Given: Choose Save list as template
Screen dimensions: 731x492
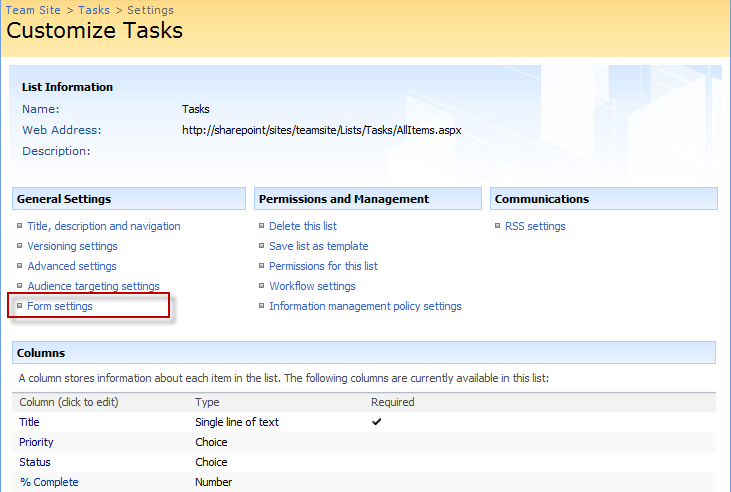Looking at the screenshot, I should (x=318, y=246).
